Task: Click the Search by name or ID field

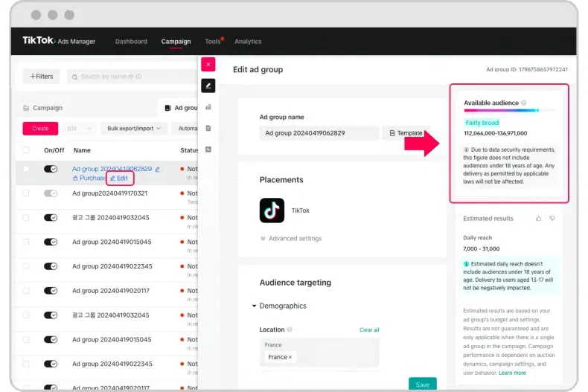Action: point(132,77)
